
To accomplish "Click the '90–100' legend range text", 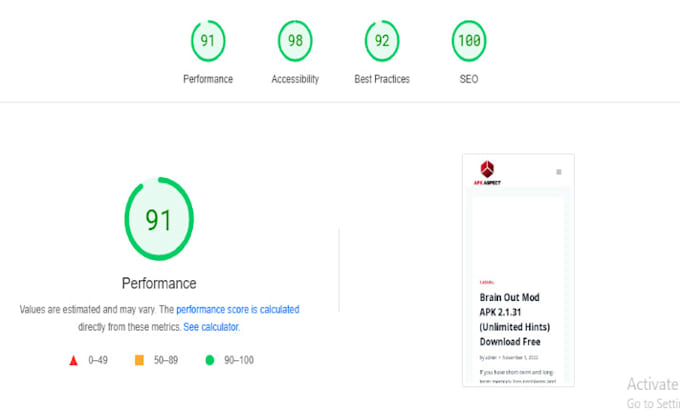I will point(239,360).
